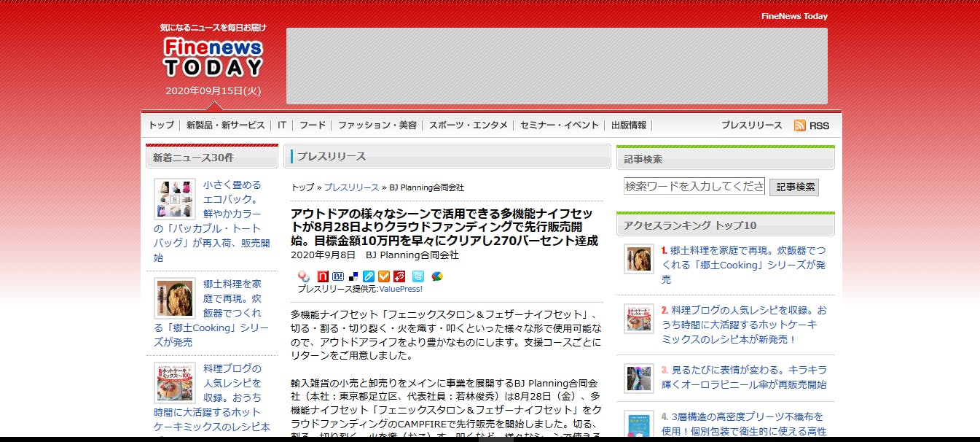Screen dimensions: 980x442
Task: Go to the ファッション・美容 section
Action: click(x=377, y=125)
